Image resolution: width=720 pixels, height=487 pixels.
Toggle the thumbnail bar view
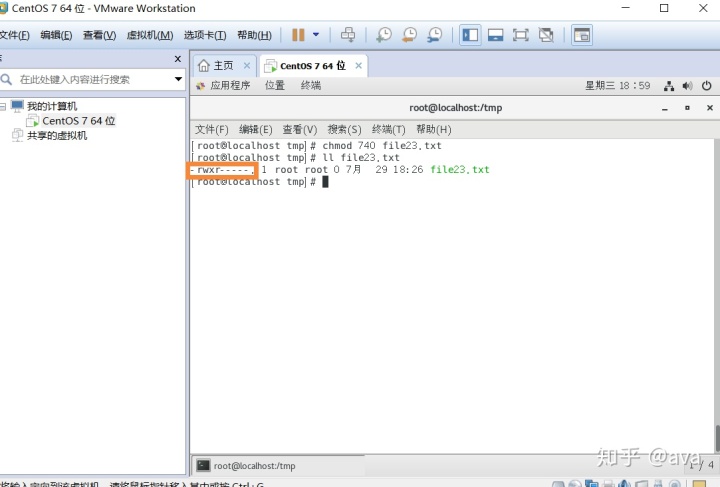495,35
